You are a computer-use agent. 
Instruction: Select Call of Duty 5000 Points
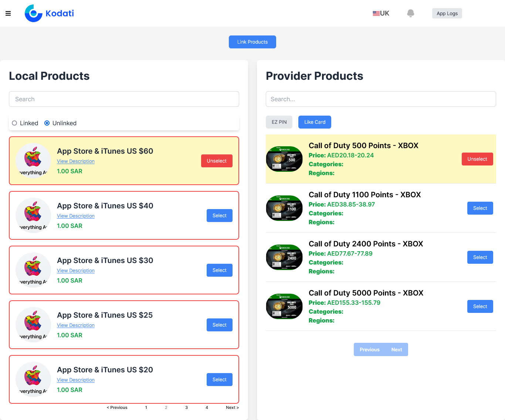pyautogui.click(x=480, y=306)
